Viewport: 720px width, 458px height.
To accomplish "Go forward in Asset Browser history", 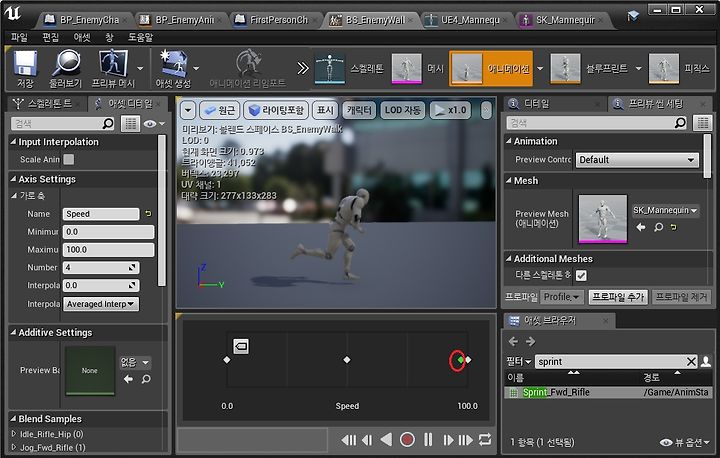I will pos(530,341).
